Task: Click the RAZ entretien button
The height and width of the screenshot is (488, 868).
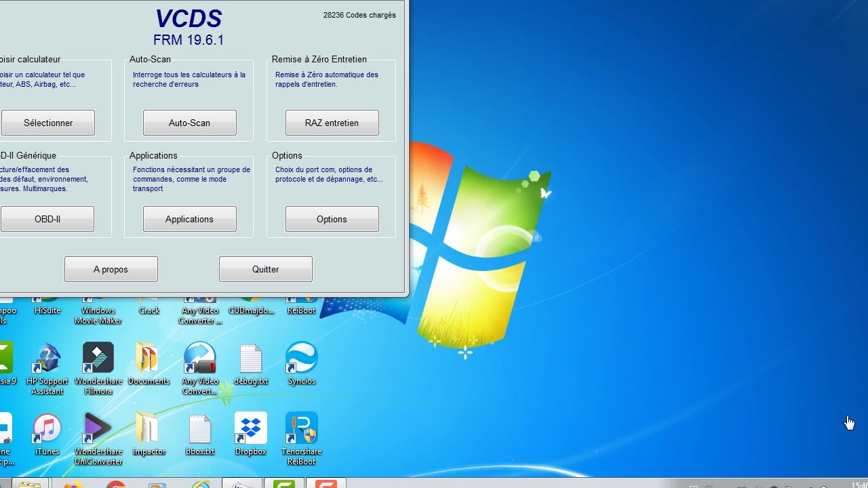Action: 332,123
